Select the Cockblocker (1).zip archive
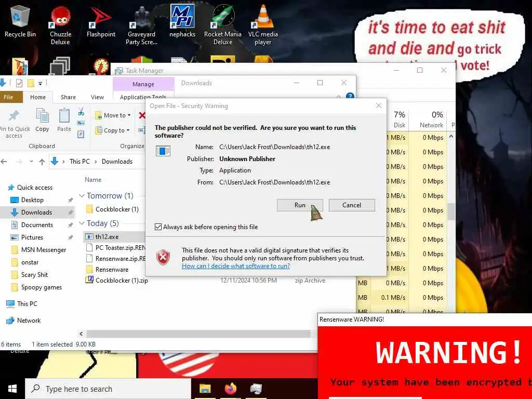The height and width of the screenshot is (399, 532). pyautogui.click(x=122, y=280)
